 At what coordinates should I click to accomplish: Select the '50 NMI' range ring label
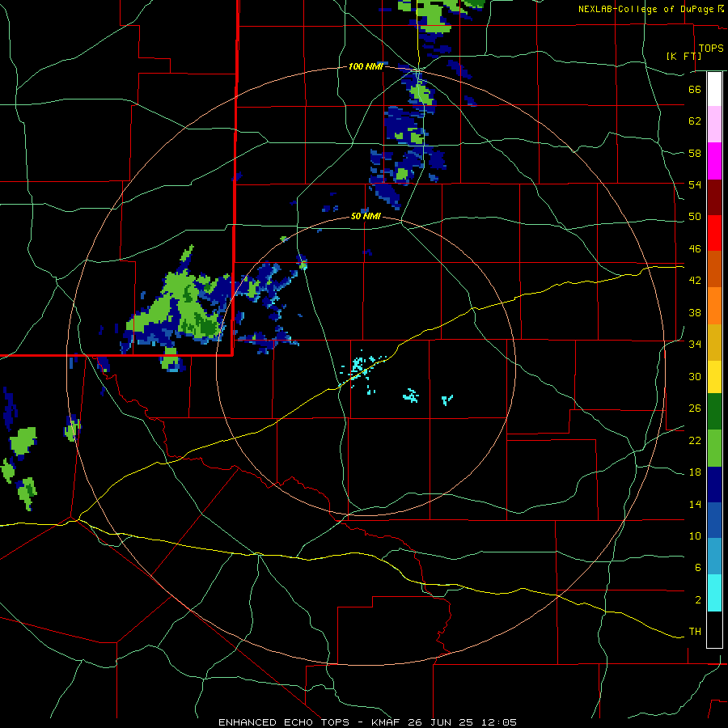coord(366,216)
